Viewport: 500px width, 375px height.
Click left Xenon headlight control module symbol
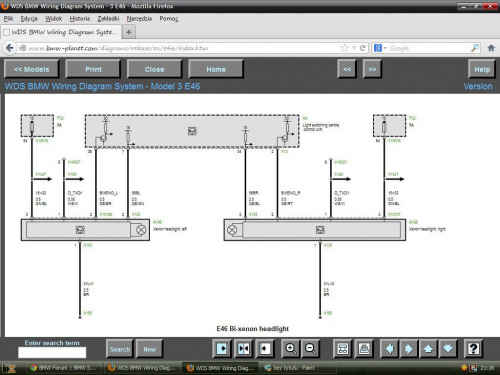click(x=80, y=230)
